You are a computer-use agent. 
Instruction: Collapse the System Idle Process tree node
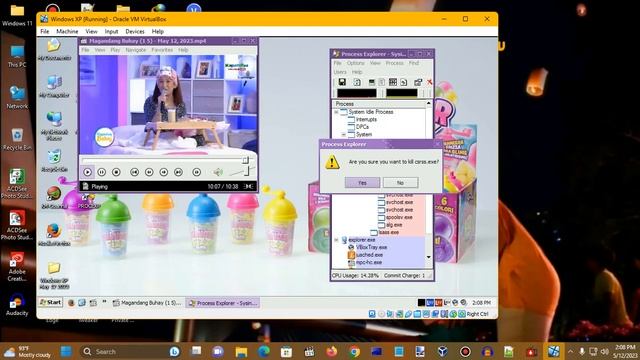336,112
